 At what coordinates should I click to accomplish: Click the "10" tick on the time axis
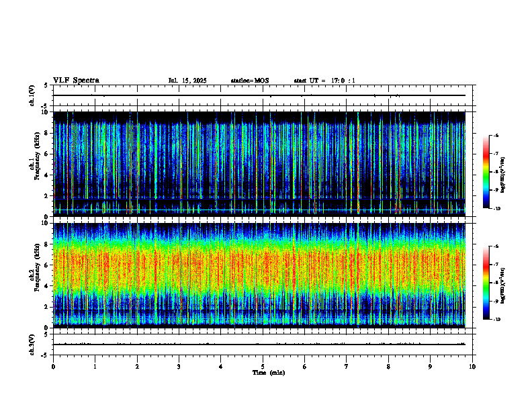pos(472,367)
